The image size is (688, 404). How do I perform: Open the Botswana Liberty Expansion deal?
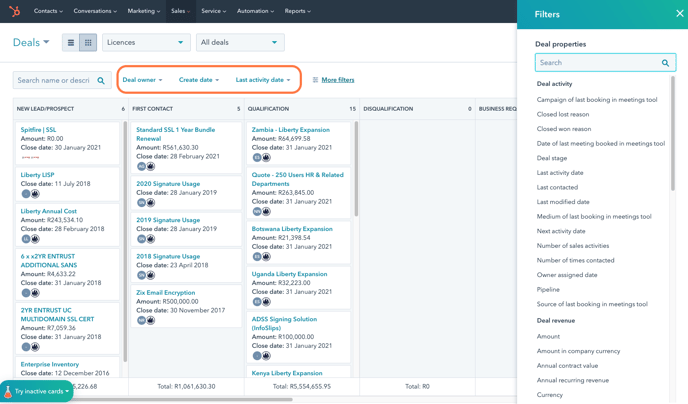(x=292, y=229)
